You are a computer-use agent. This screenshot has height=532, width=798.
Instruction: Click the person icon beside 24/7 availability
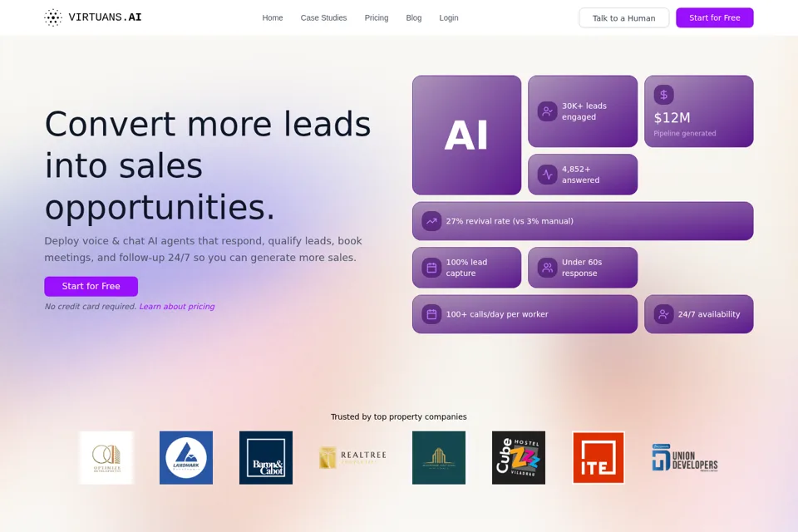tap(663, 314)
